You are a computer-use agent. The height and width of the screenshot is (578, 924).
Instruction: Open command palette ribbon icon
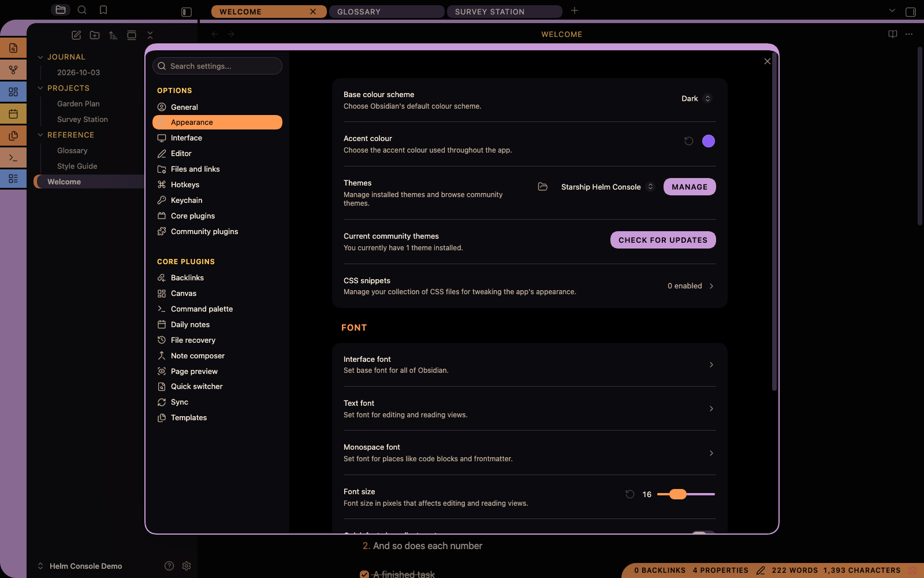[x=13, y=157]
